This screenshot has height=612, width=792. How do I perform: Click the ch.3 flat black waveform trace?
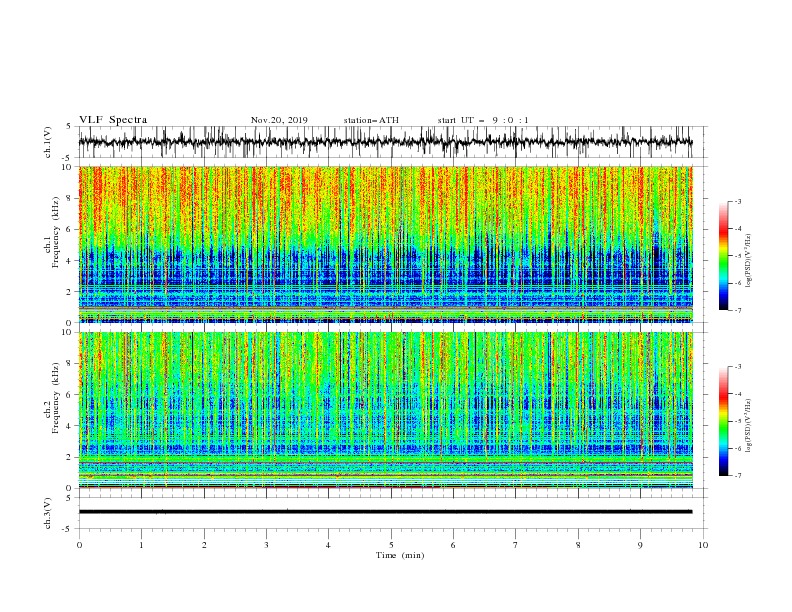click(x=385, y=512)
